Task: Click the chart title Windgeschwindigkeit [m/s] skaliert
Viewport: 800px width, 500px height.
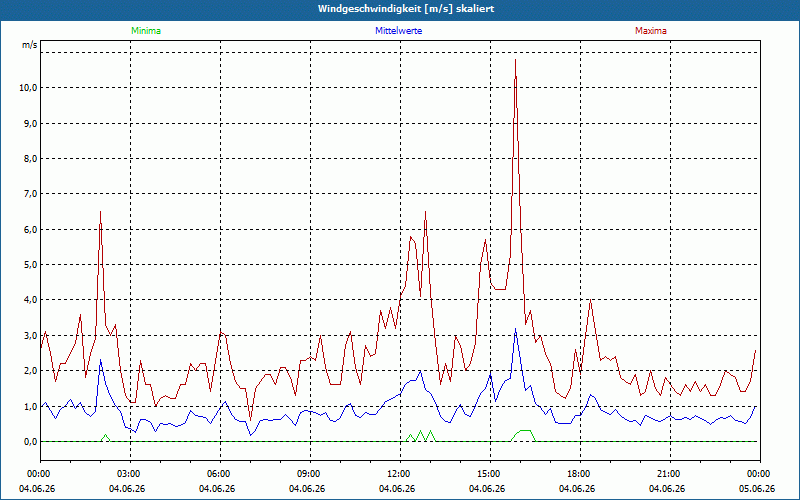Action: [406, 9]
